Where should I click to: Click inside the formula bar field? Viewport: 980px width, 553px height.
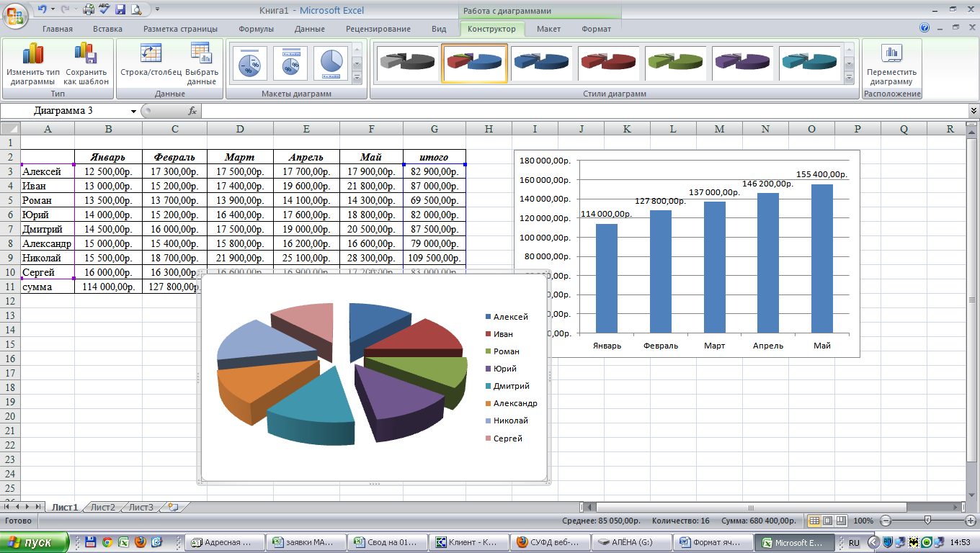point(585,111)
